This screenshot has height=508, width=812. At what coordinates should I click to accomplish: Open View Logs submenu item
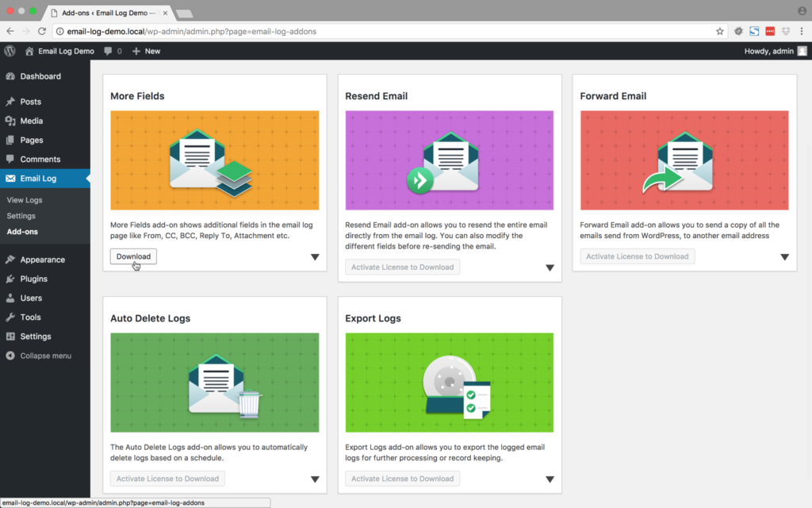coord(25,200)
